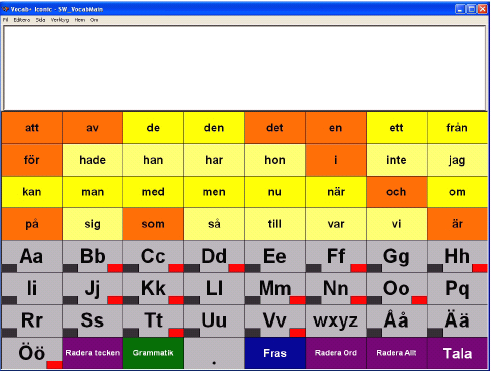Choose the 'var' word button
This screenshot has height=371, width=491.
pos(336,224)
